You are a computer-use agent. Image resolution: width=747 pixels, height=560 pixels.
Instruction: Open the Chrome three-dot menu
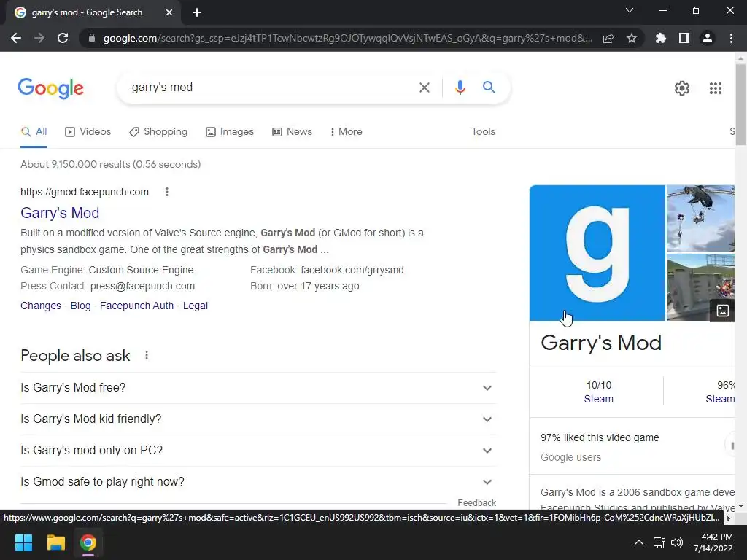[731, 38]
